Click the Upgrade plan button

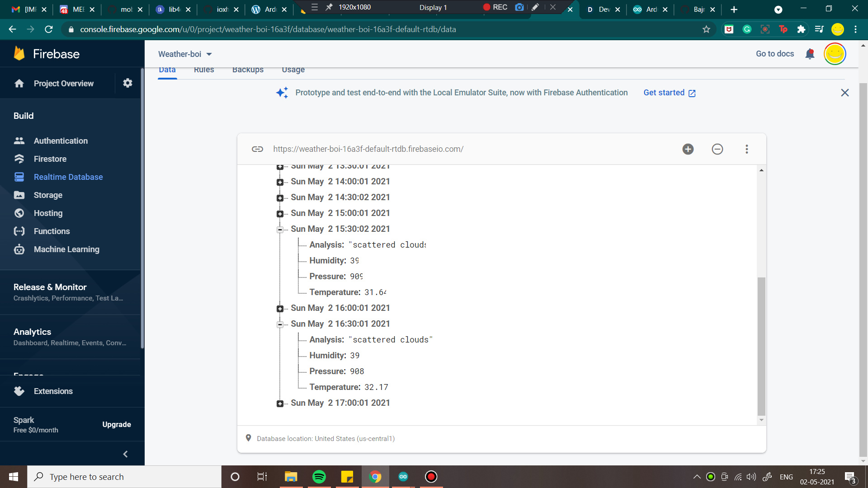pos(116,424)
